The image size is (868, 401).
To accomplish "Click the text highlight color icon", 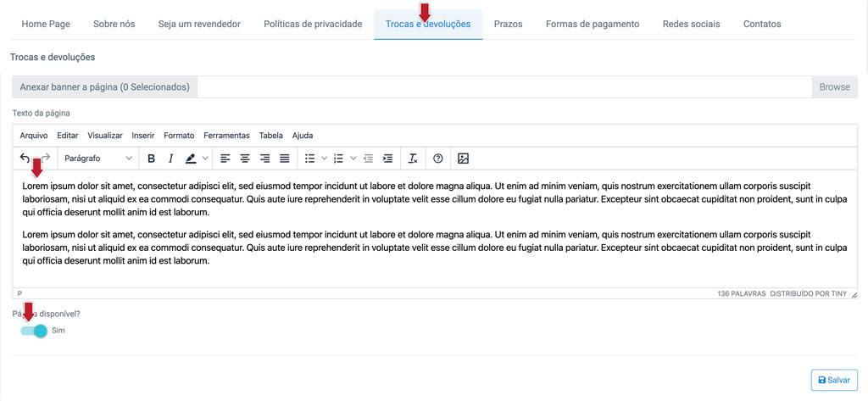I will (x=191, y=159).
